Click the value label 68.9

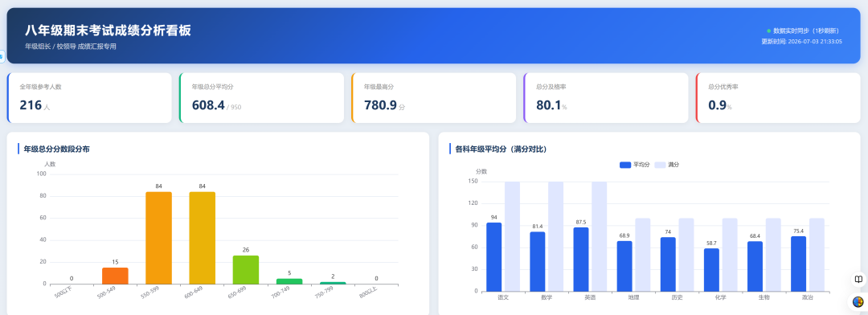pos(624,235)
